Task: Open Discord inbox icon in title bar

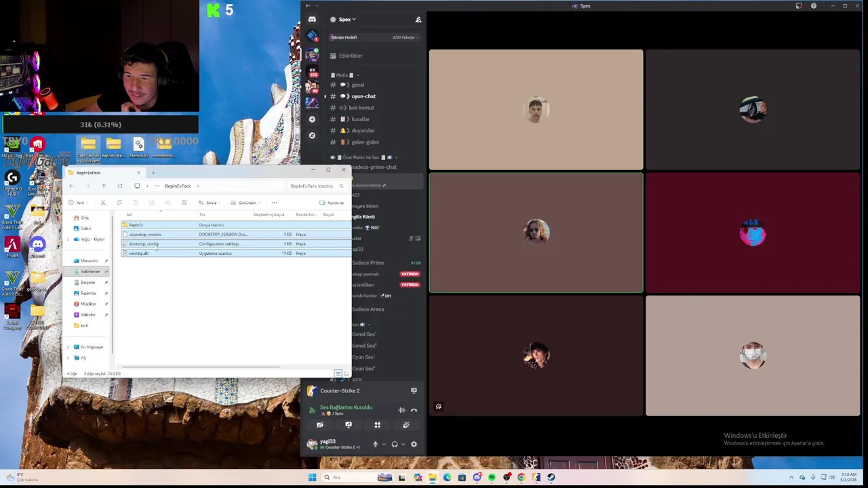Action: [799, 6]
